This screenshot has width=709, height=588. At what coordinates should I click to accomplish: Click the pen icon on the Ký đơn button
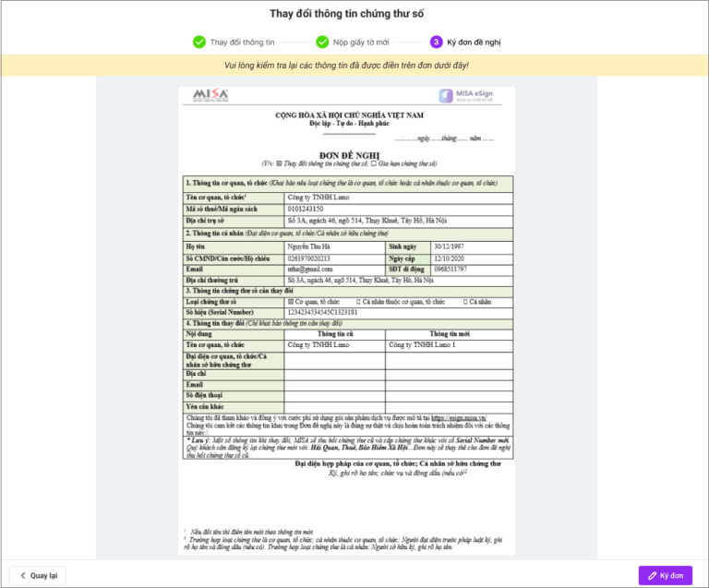click(653, 575)
